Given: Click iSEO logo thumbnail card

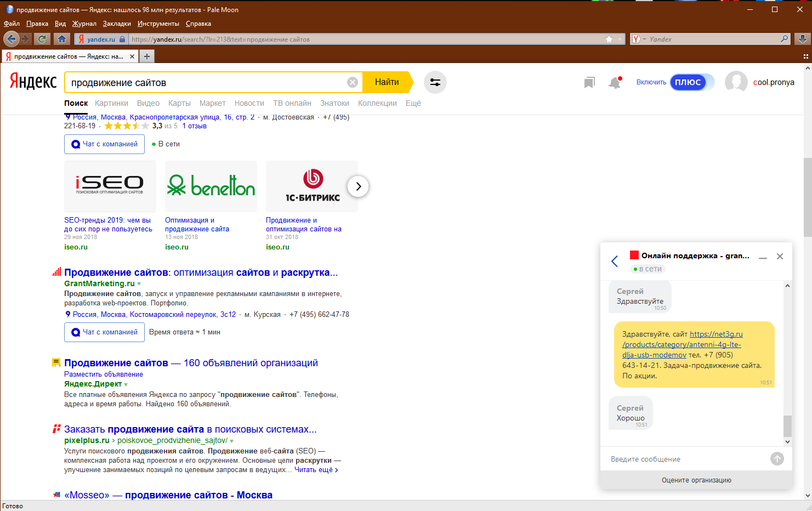Looking at the screenshot, I should pyautogui.click(x=110, y=186).
